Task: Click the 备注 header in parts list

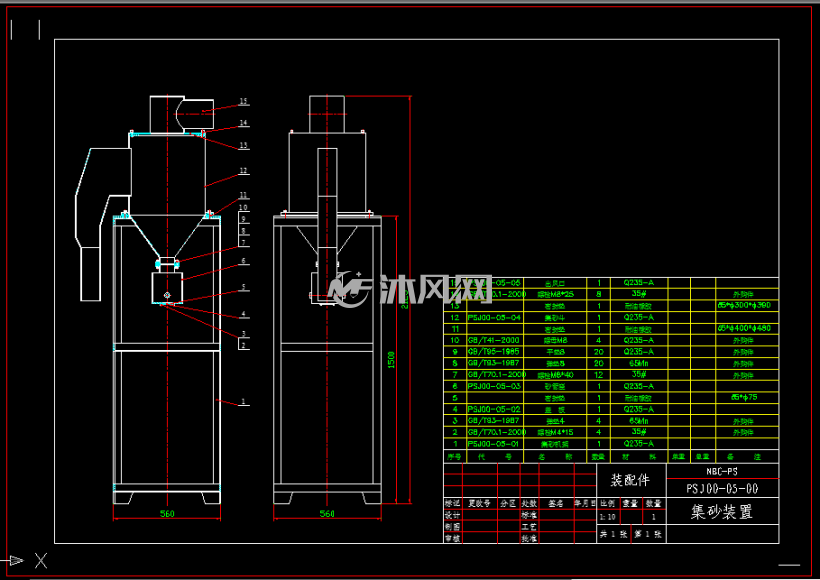Action: [x=744, y=457]
